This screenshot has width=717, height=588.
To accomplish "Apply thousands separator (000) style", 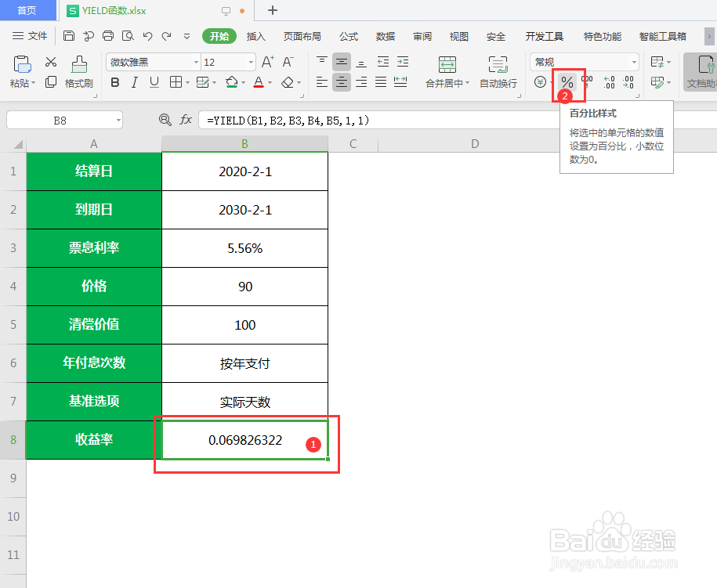I will tap(587, 82).
